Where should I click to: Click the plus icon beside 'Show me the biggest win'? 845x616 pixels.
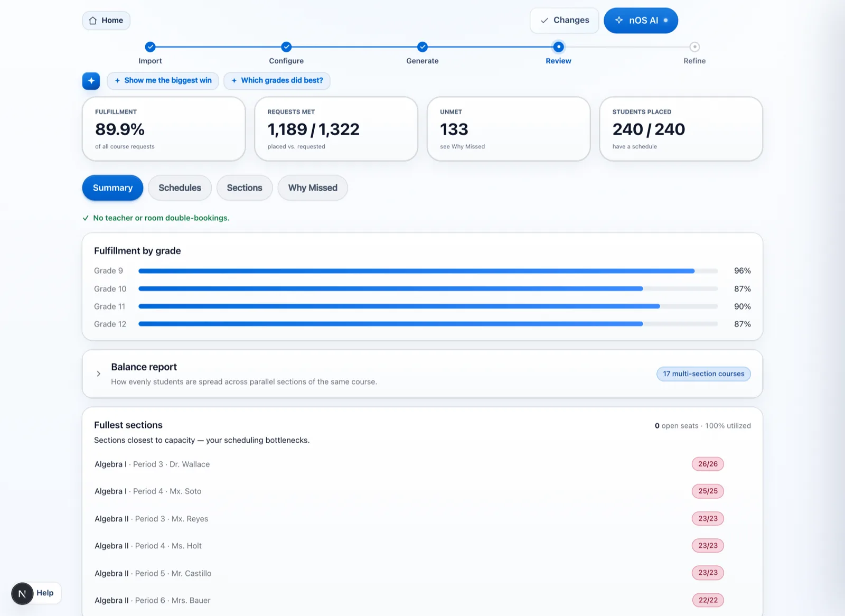117,81
